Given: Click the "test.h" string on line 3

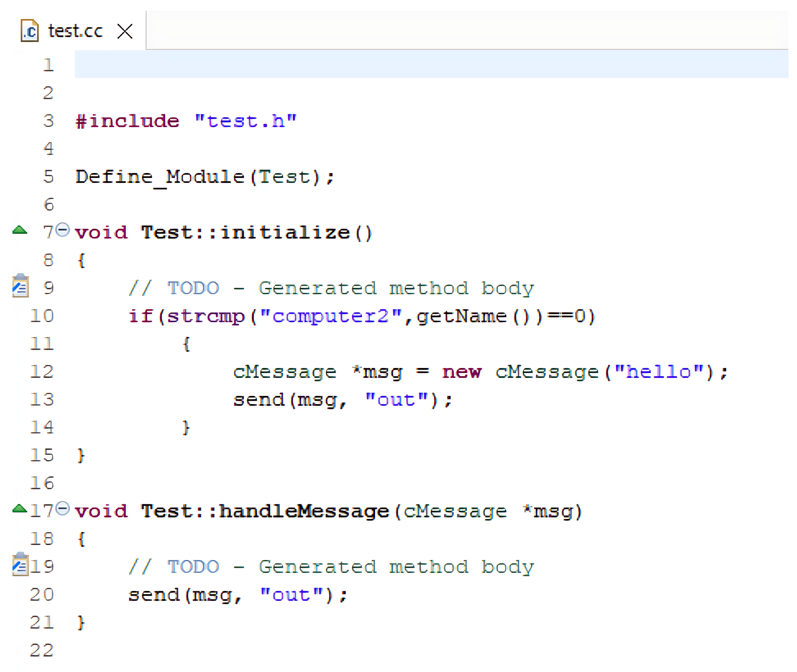Looking at the screenshot, I should [x=246, y=121].
